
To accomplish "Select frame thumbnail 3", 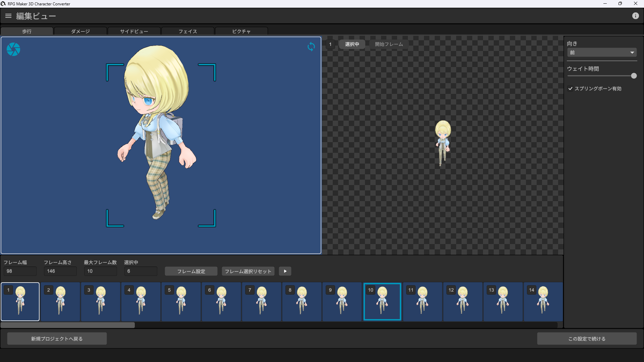I will click(101, 302).
